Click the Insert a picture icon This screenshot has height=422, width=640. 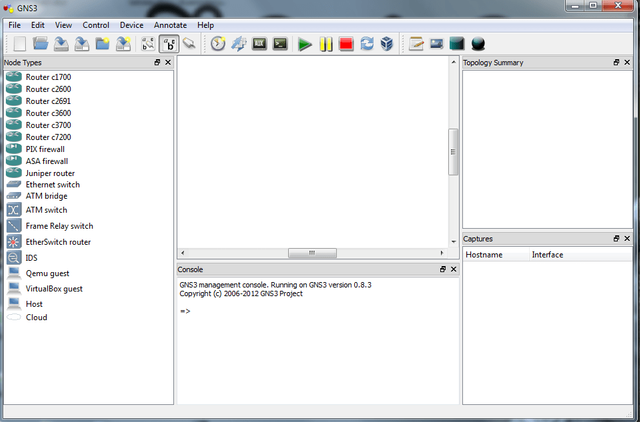[436, 44]
